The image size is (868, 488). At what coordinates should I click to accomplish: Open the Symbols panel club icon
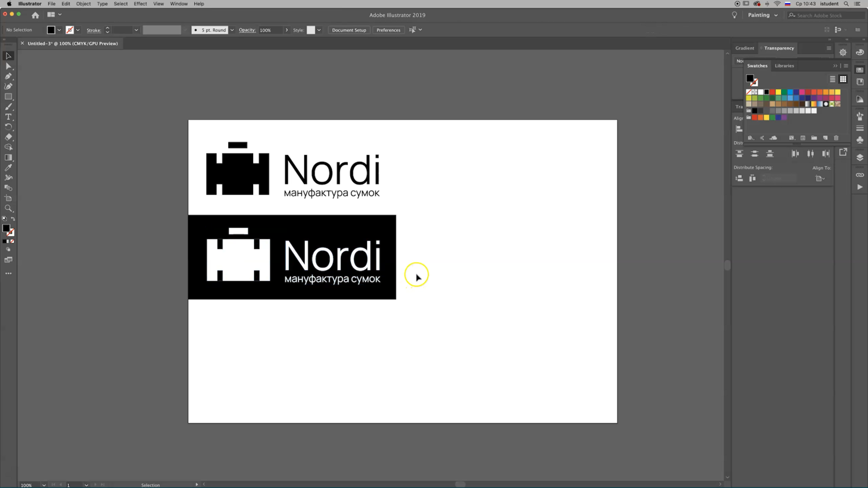[860, 140]
